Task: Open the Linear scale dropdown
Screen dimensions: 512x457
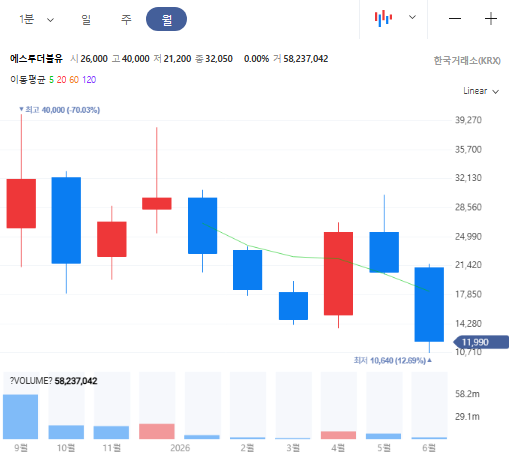Action: [481, 91]
